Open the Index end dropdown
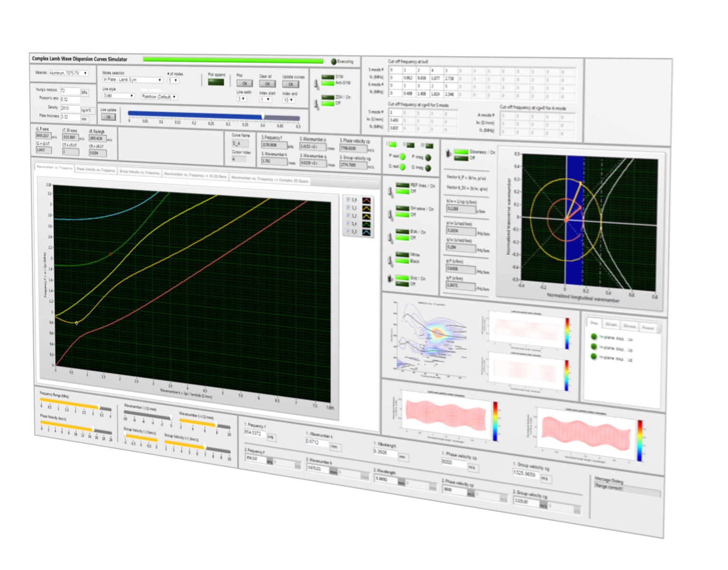The width and height of the screenshot is (728, 570). point(289,100)
